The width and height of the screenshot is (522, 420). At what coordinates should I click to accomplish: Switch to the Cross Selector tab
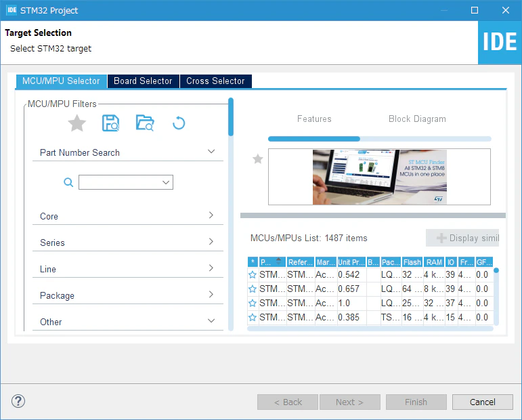click(215, 81)
